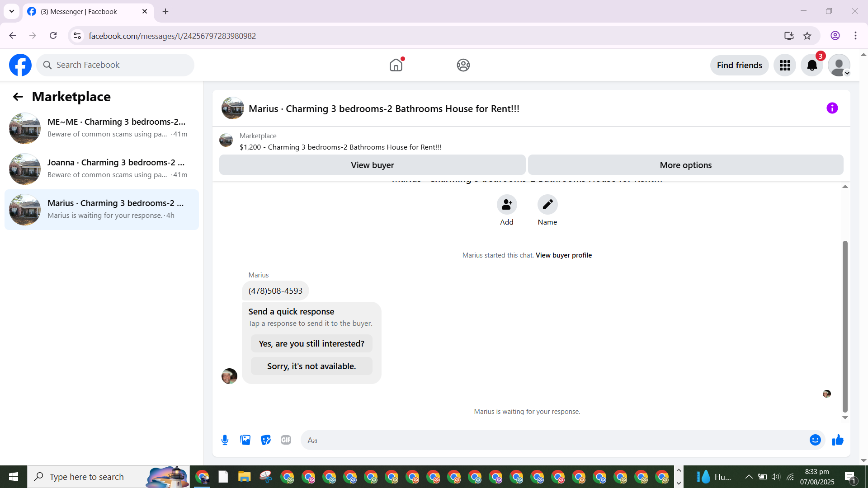
Task: Click the browser address bar URL
Action: pyautogui.click(x=172, y=36)
